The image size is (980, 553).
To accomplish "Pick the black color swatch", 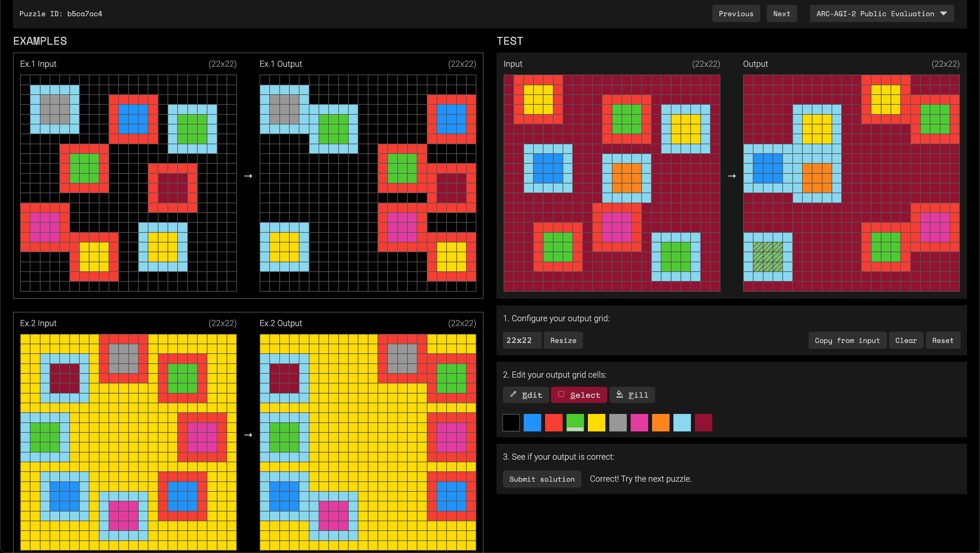I will click(x=511, y=422).
